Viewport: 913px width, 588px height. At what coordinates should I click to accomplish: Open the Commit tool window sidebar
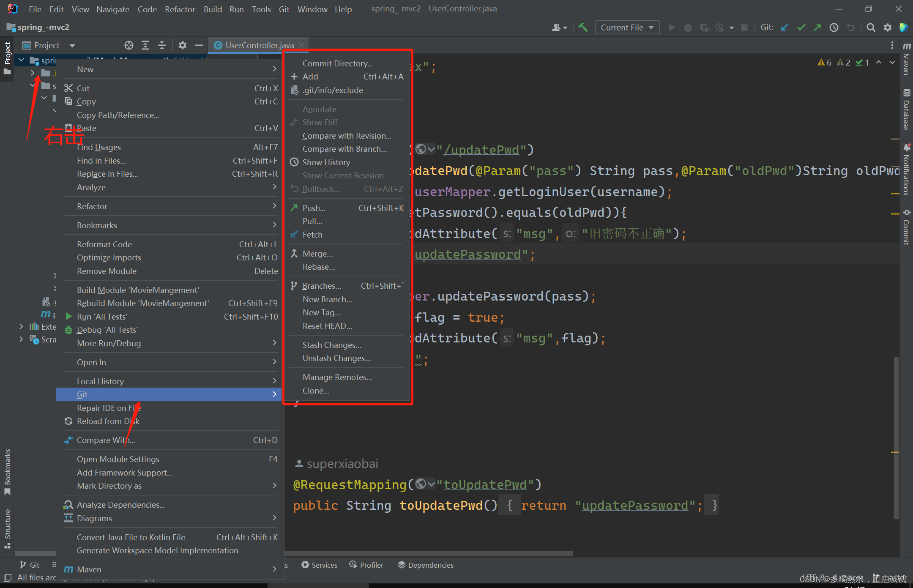pyautogui.click(x=906, y=227)
